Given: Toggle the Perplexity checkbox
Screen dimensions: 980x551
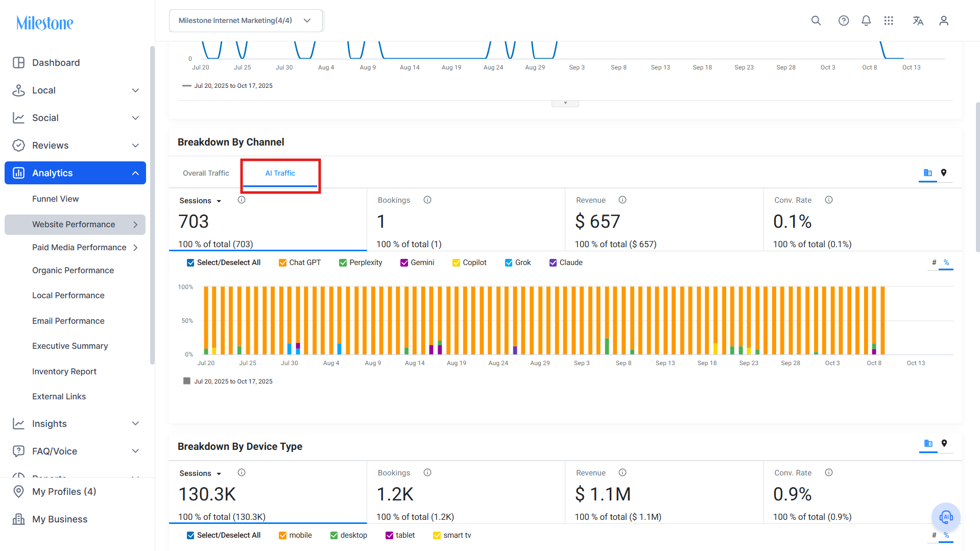Looking at the screenshot, I should click(343, 262).
